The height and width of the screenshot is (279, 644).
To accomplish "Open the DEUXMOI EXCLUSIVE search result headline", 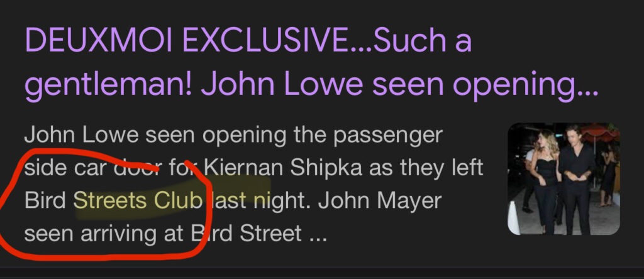I will coord(311,63).
